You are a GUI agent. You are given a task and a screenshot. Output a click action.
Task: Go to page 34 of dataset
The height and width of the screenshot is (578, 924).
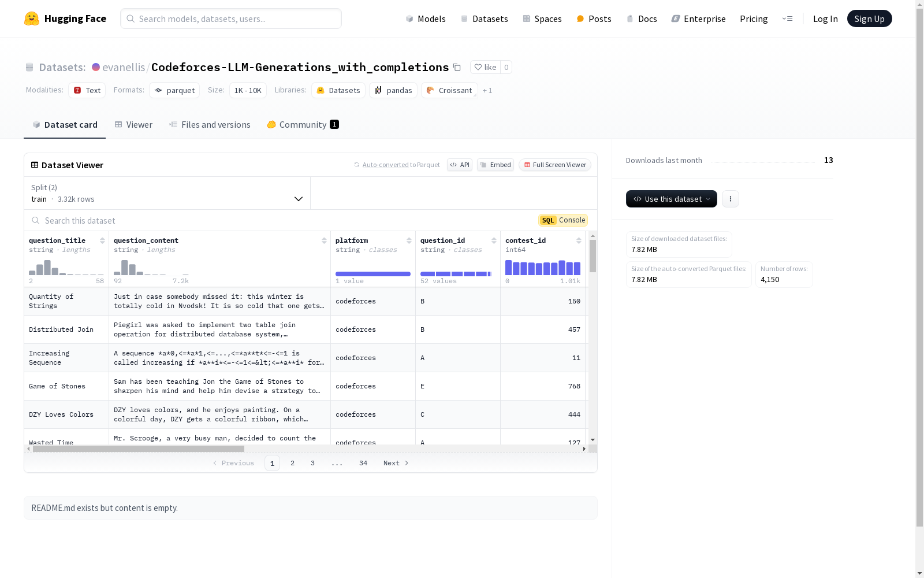click(x=363, y=463)
